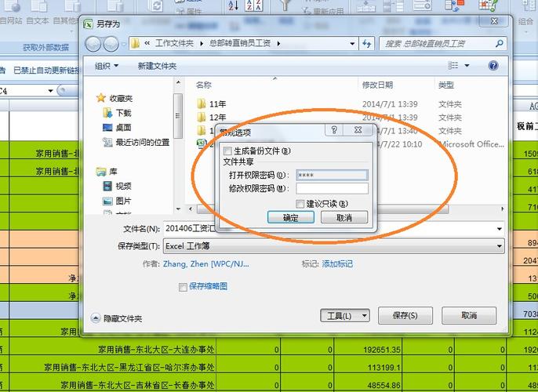
Task: Open 桌面 in favorites
Action: tap(117, 128)
